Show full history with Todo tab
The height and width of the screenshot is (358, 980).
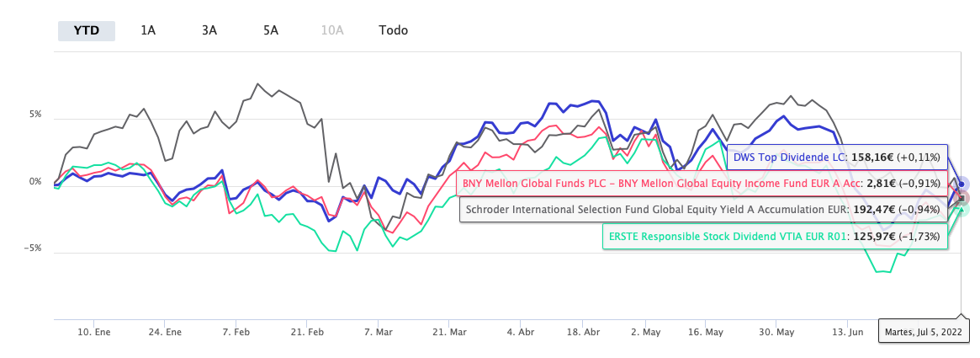tap(393, 30)
